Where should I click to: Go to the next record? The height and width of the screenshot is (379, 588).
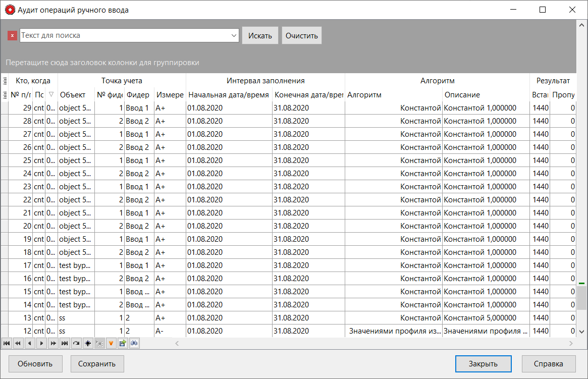[x=41, y=343]
